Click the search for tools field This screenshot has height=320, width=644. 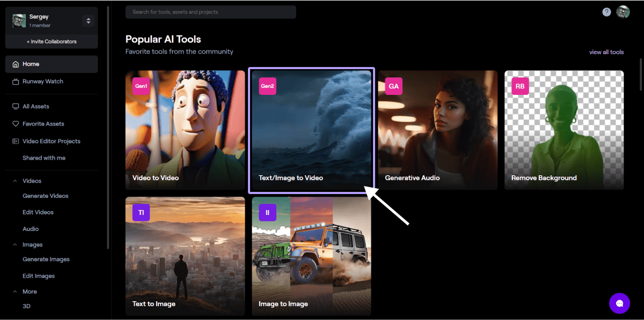(211, 12)
